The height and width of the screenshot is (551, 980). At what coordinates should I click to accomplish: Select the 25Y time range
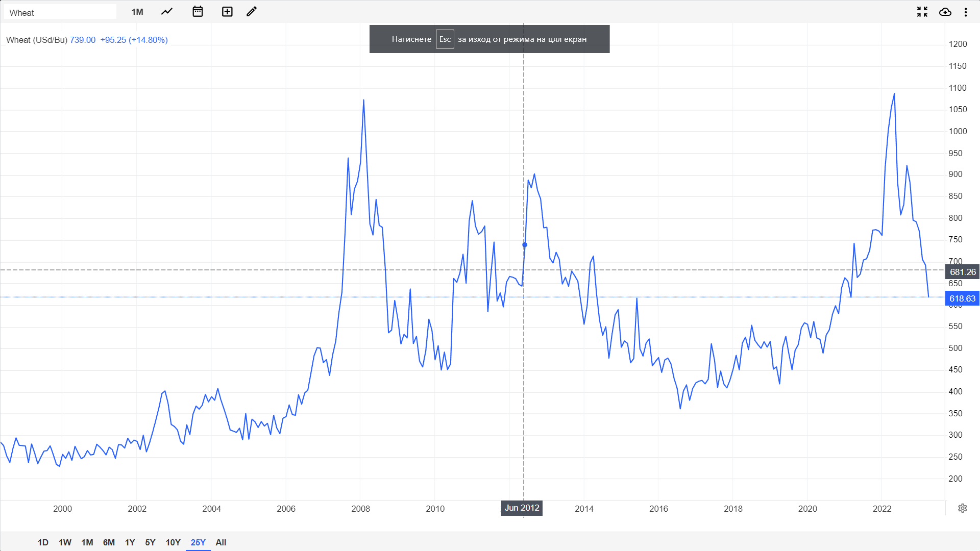pyautogui.click(x=198, y=542)
